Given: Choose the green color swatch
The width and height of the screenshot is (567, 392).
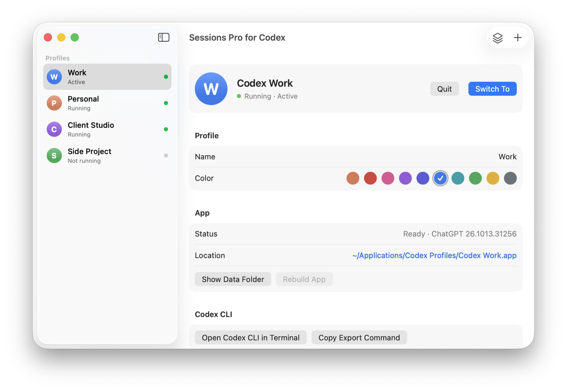Looking at the screenshot, I should click(x=475, y=178).
